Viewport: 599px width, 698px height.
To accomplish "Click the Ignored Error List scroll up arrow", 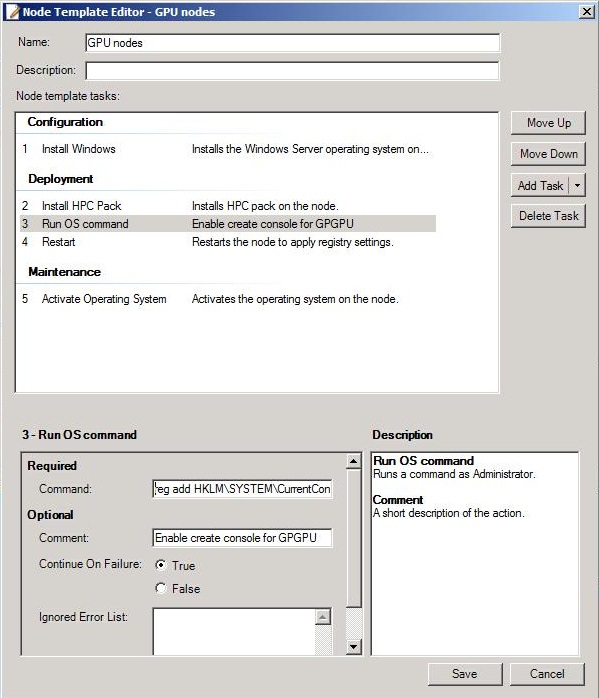I will [x=323, y=617].
